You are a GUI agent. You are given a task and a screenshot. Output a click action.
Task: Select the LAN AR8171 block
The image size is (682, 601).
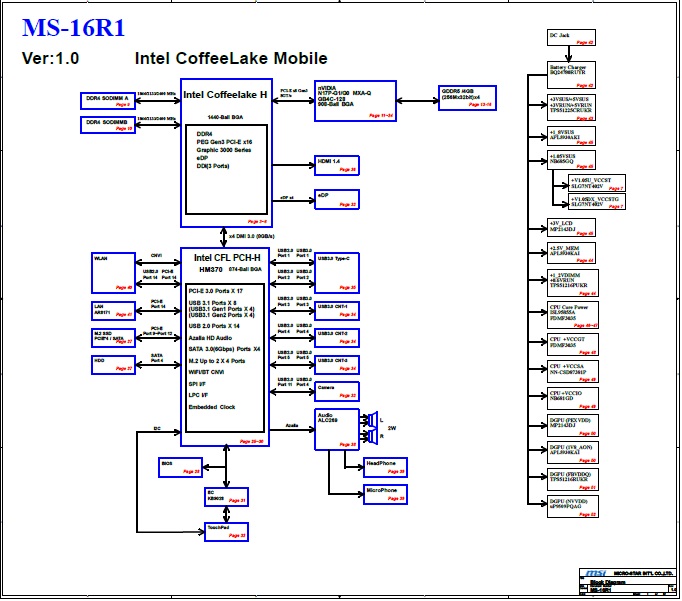[114, 311]
